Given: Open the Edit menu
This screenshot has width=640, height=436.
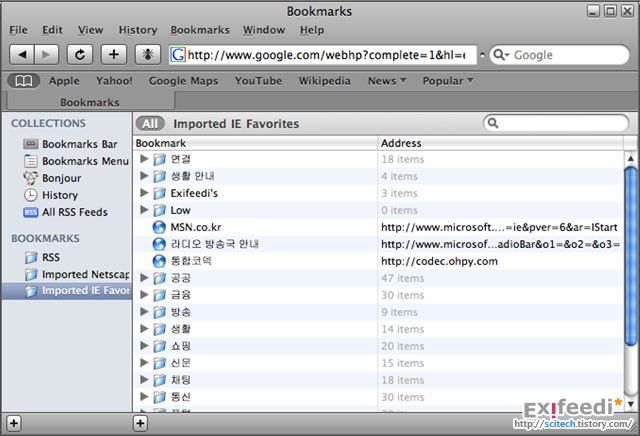Looking at the screenshot, I should point(52,30).
